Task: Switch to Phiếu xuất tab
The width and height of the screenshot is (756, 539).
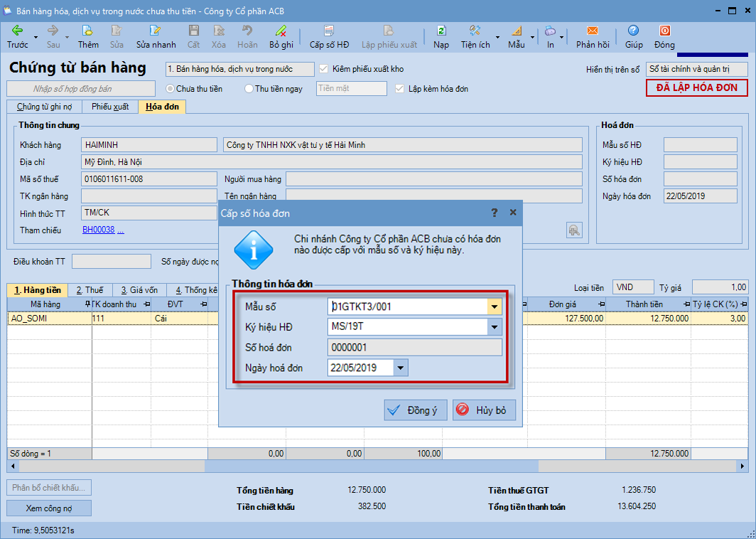Action: (110, 107)
